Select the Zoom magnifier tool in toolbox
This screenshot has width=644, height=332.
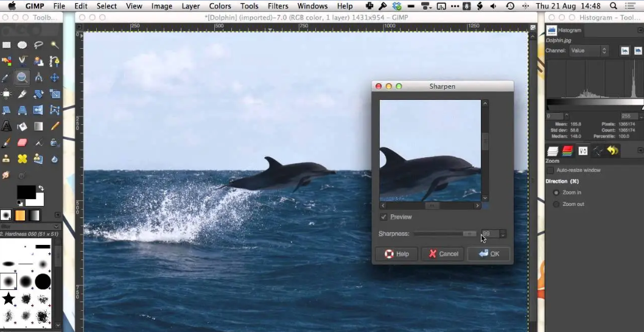pos(23,77)
